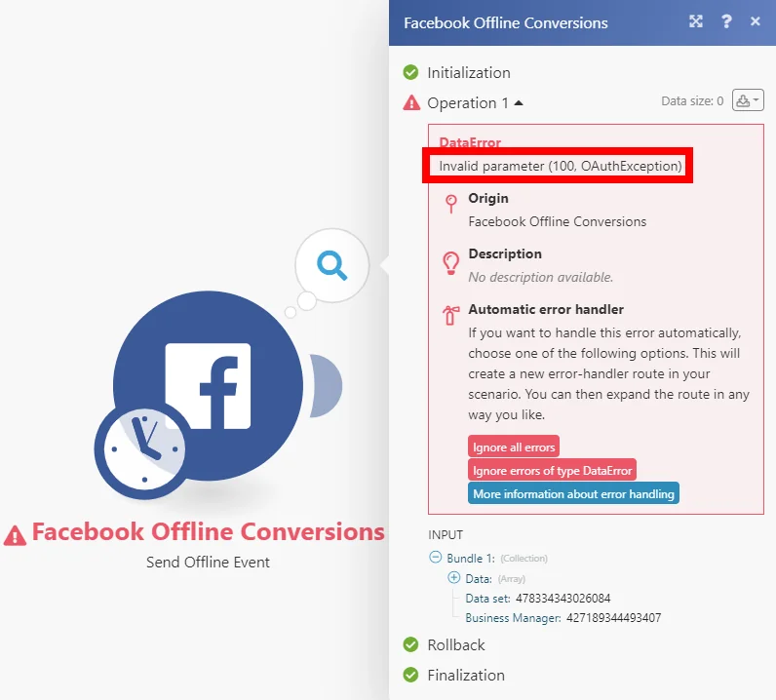776x700 pixels.
Task: Click the DataError heading
Action: click(x=470, y=142)
